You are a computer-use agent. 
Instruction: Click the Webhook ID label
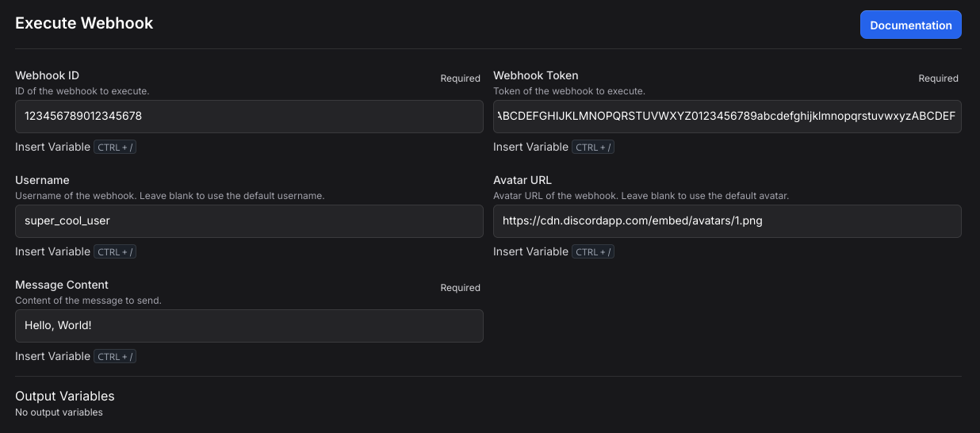pyautogui.click(x=47, y=75)
